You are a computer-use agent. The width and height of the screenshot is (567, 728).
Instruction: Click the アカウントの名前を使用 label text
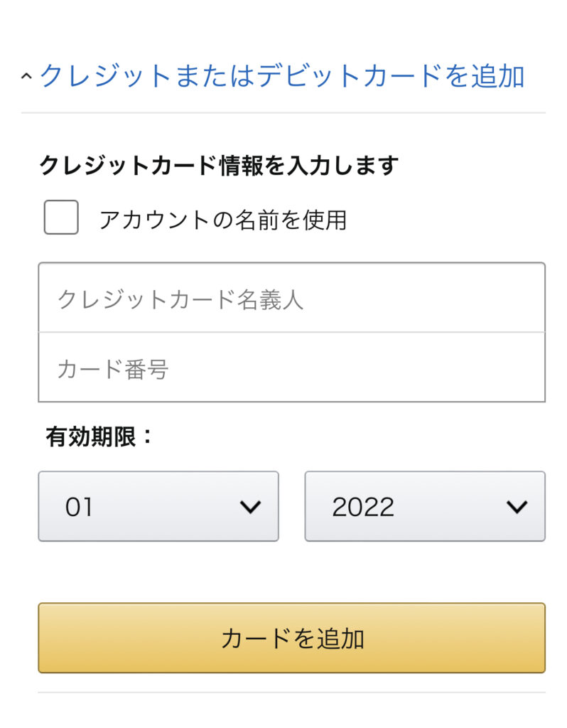222,220
